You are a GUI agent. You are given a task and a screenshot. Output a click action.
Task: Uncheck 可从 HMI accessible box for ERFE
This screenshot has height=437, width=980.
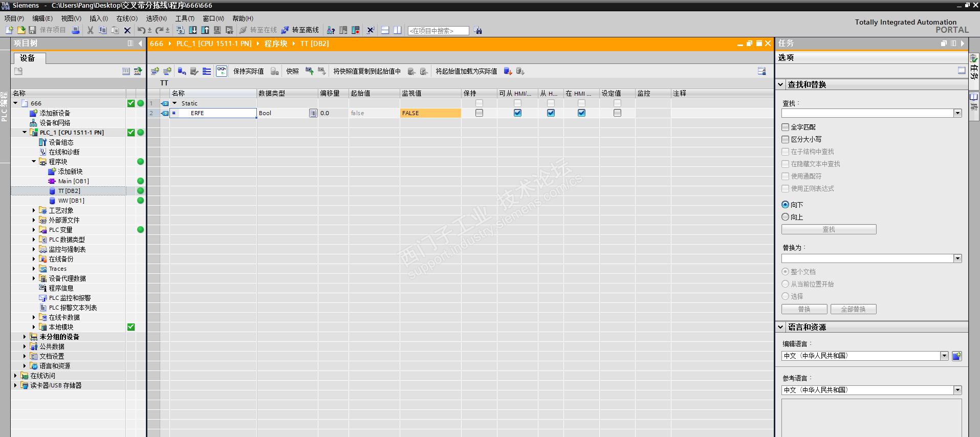click(517, 113)
